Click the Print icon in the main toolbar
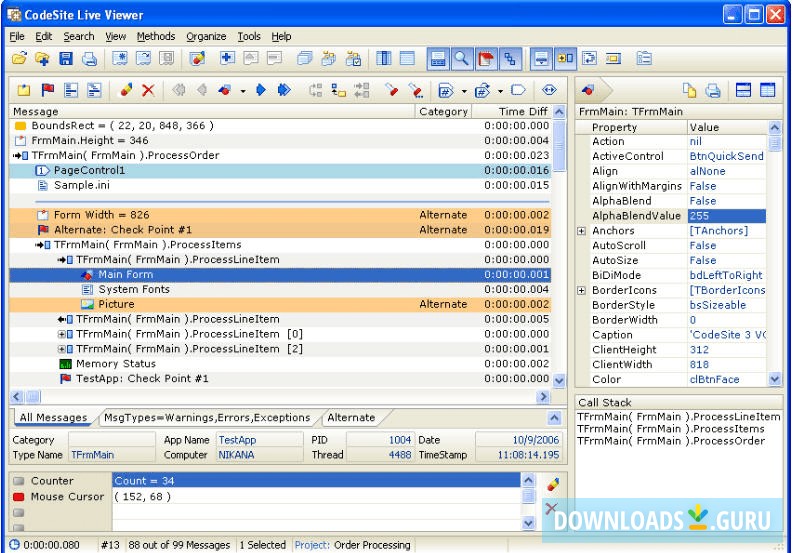Image resolution: width=793 pixels, height=553 pixels. point(90,59)
